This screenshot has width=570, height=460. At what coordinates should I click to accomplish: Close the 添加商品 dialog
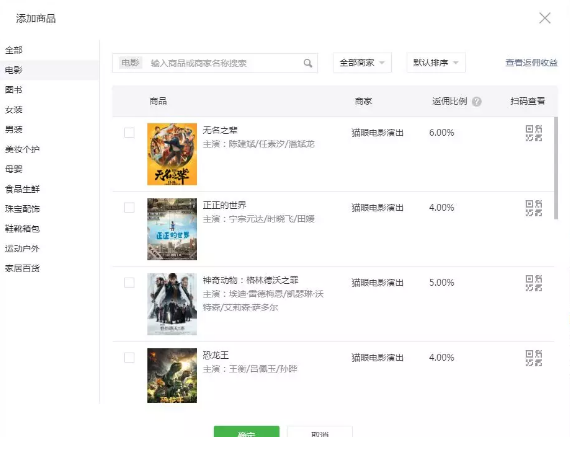[x=545, y=18]
